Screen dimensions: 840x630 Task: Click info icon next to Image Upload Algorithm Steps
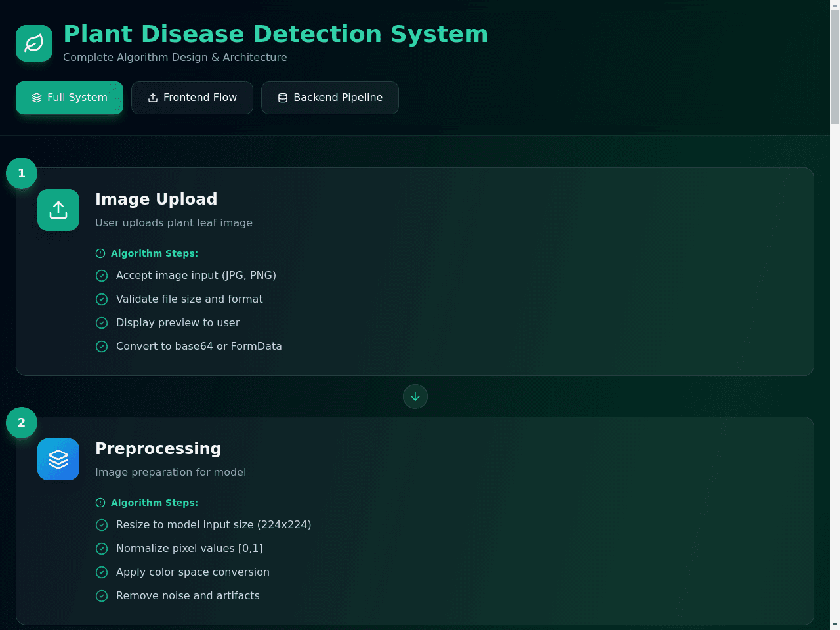100,253
